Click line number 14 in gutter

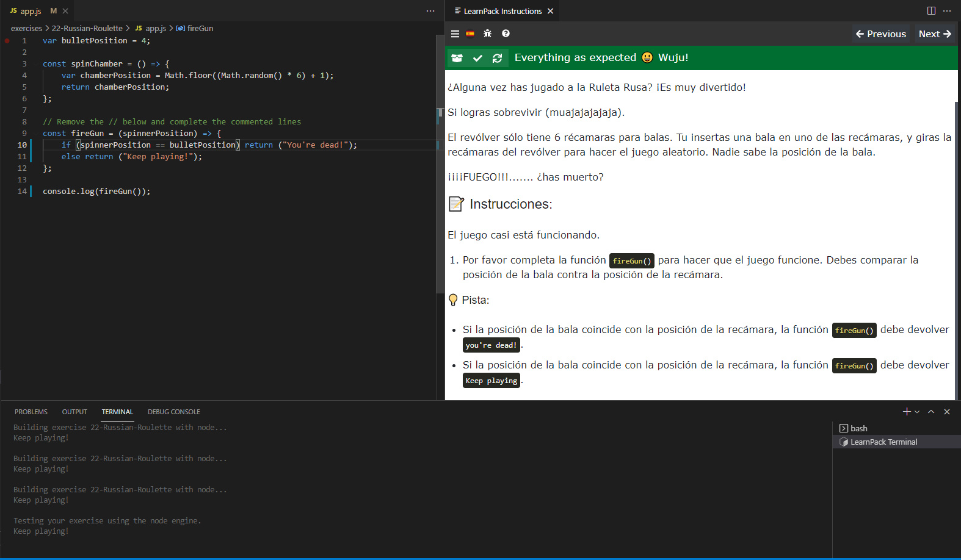click(x=22, y=192)
